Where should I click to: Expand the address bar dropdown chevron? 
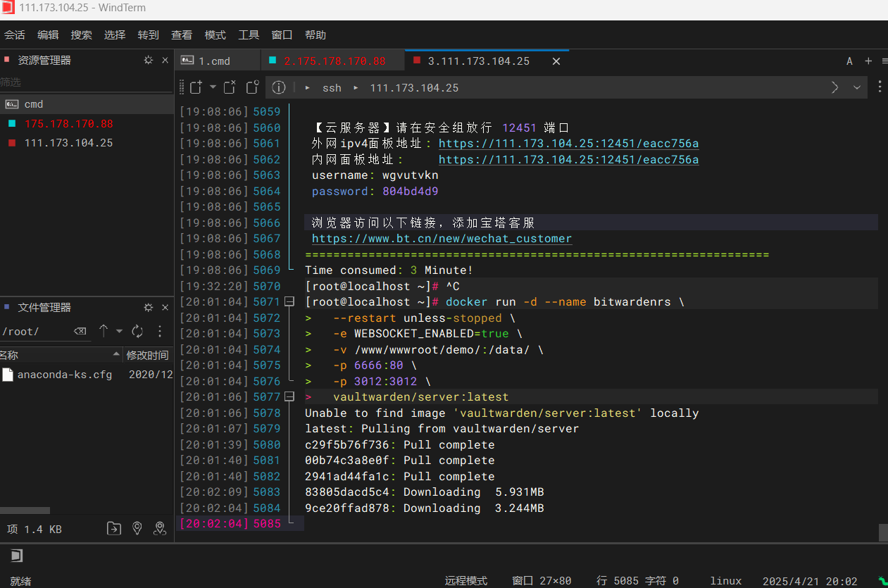[x=857, y=87]
